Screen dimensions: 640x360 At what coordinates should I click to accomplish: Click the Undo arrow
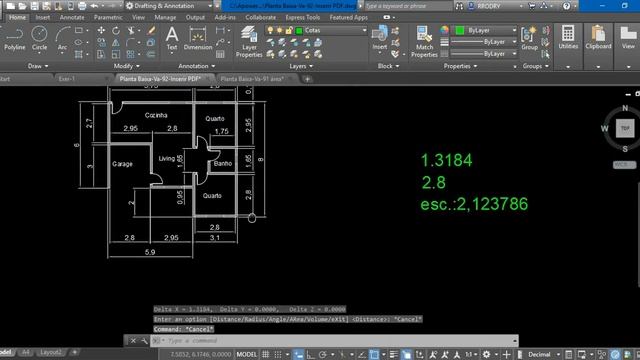(x=94, y=6)
